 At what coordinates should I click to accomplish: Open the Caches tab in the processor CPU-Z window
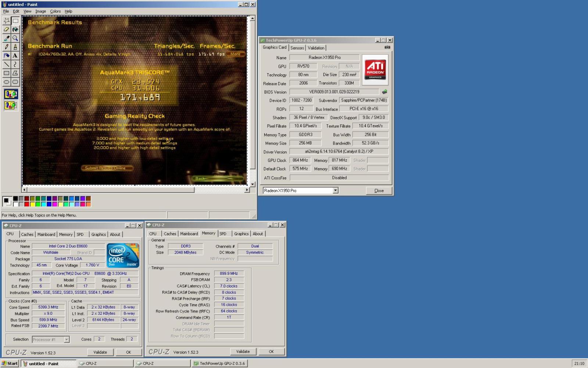[27, 234]
